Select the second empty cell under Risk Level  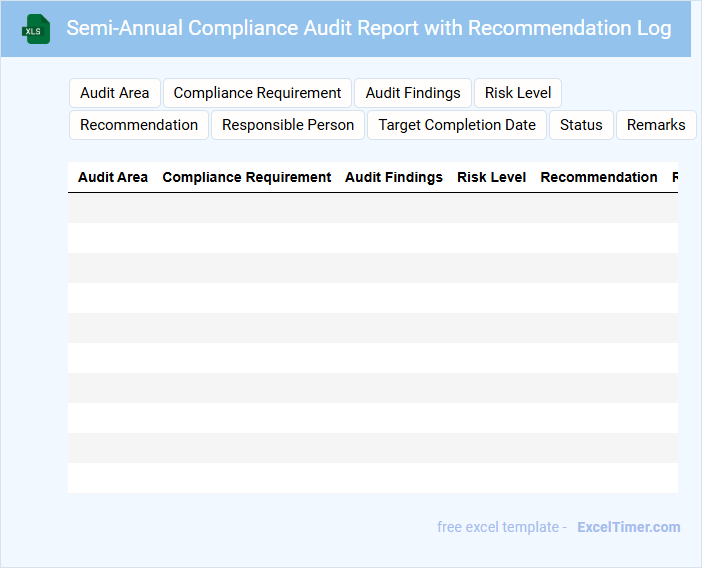coord(491,238)
